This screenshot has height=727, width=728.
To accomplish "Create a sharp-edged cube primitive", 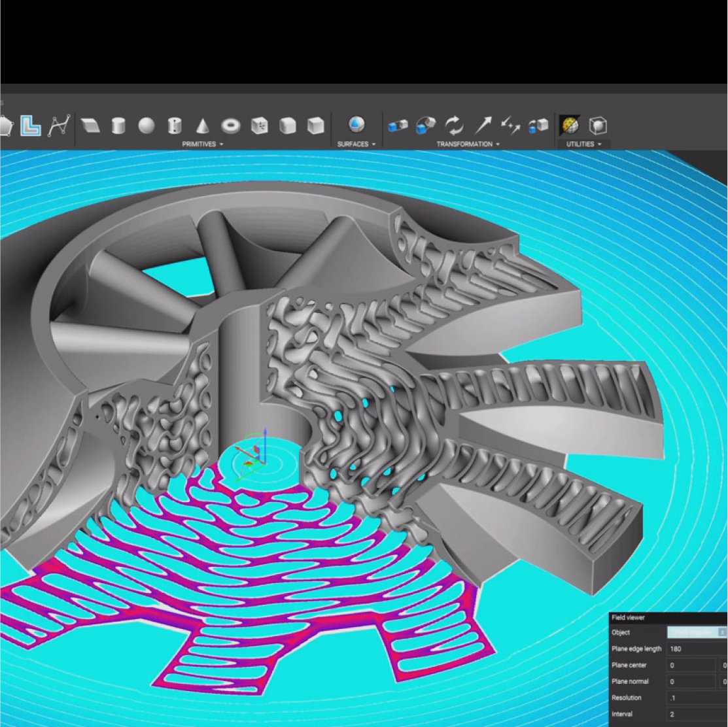I will point(316,126).
